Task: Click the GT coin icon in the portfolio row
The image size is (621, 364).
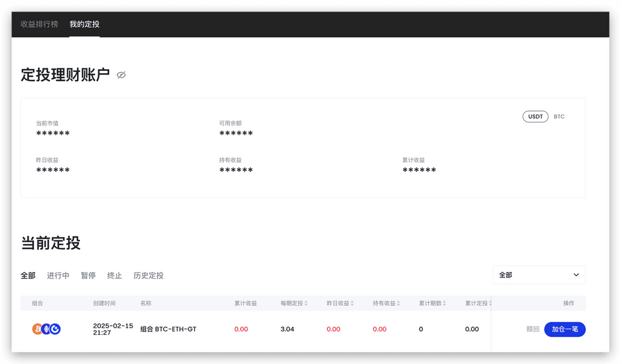Action: [55, 329]
